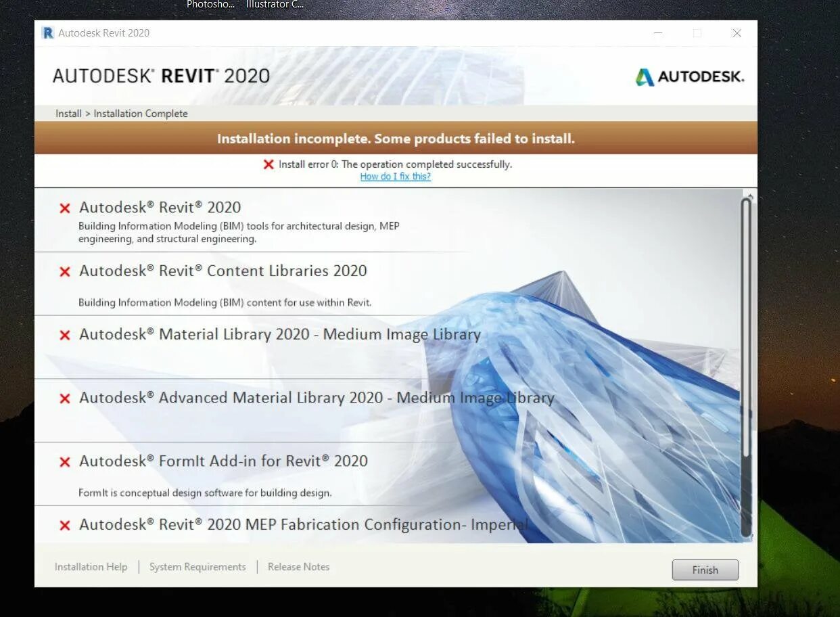Minimize the Autodesk Revit 2020 installer window
840x617 pixels.
658,32
